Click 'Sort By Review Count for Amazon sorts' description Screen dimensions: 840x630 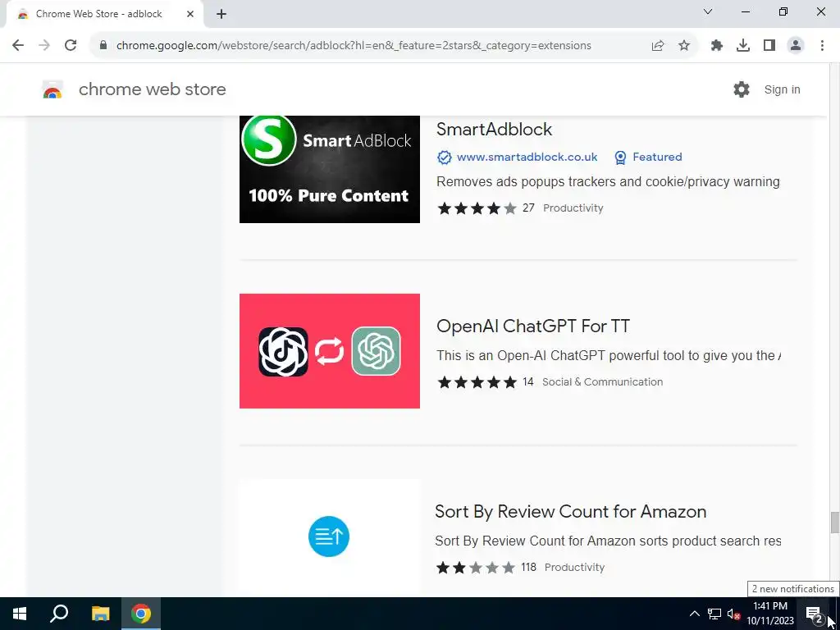pyautogui.click(x=608, y=541)
